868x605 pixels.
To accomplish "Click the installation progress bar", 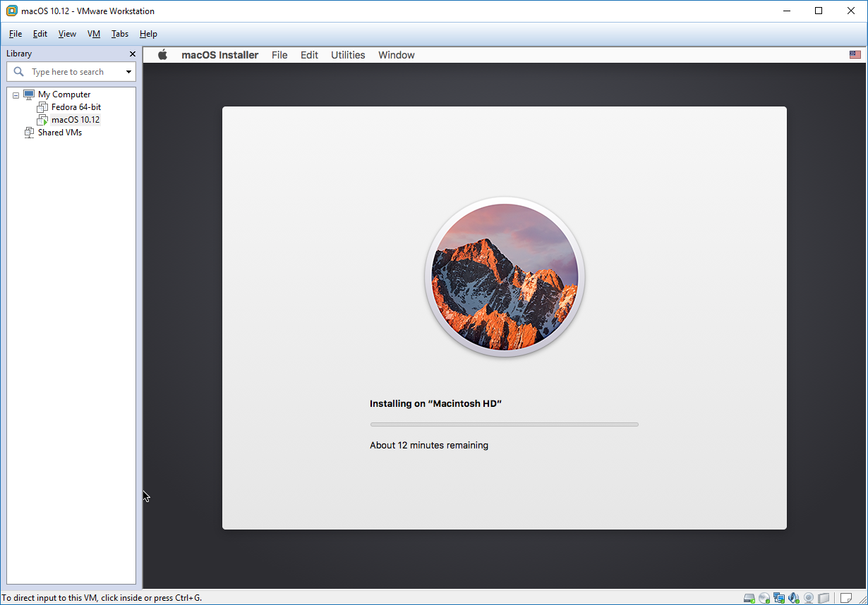I will 504,424.
